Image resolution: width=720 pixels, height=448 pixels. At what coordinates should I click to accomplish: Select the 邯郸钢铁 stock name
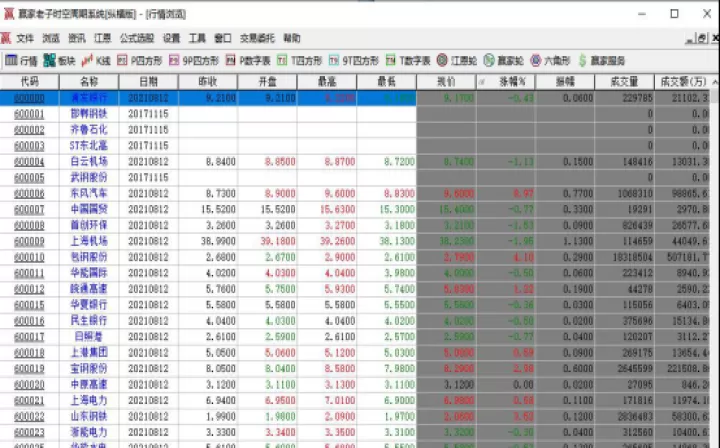pos(89,113)
